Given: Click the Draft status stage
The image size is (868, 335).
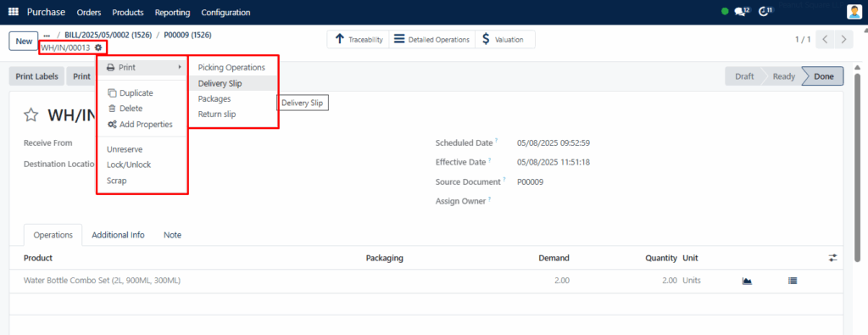Looking at the screenshot, I should pyautogui.click(x=744, y=76).
